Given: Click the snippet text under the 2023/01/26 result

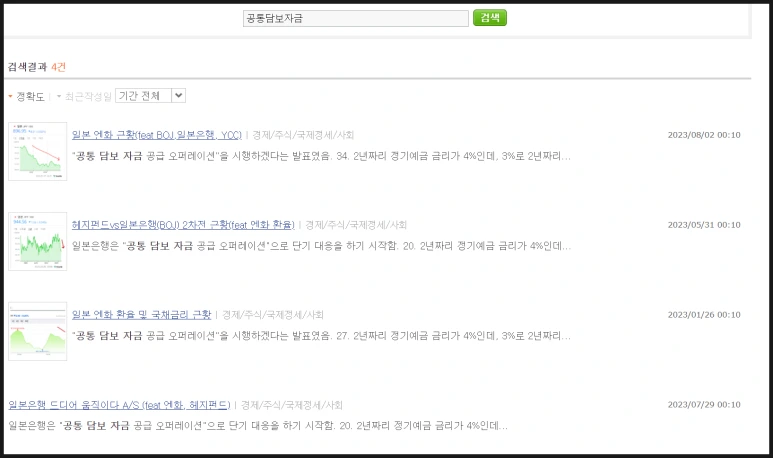Looking at the screenshot, I should tap(321, 336).
